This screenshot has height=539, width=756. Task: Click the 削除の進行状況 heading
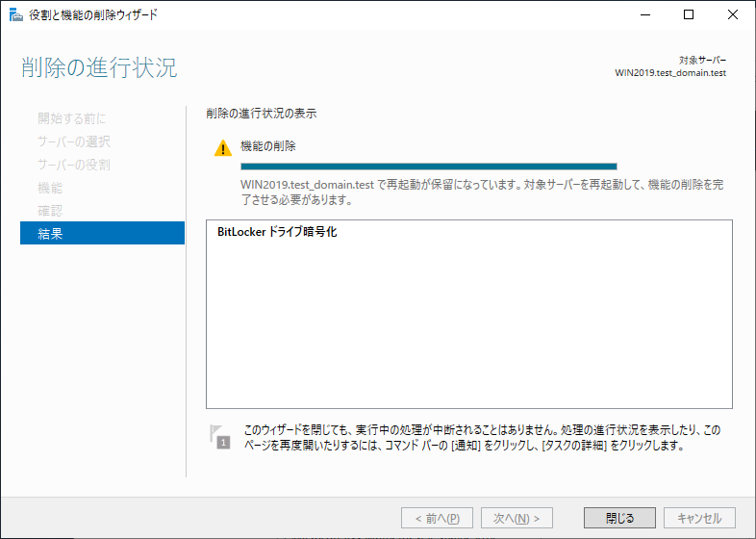(x=99, y=67)
